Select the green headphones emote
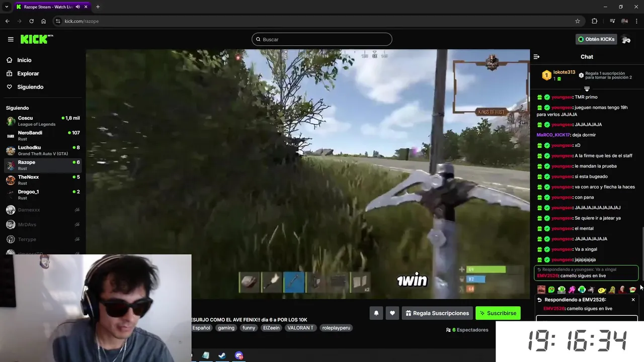Screen dimensions: 644x362 click(582, 290)
